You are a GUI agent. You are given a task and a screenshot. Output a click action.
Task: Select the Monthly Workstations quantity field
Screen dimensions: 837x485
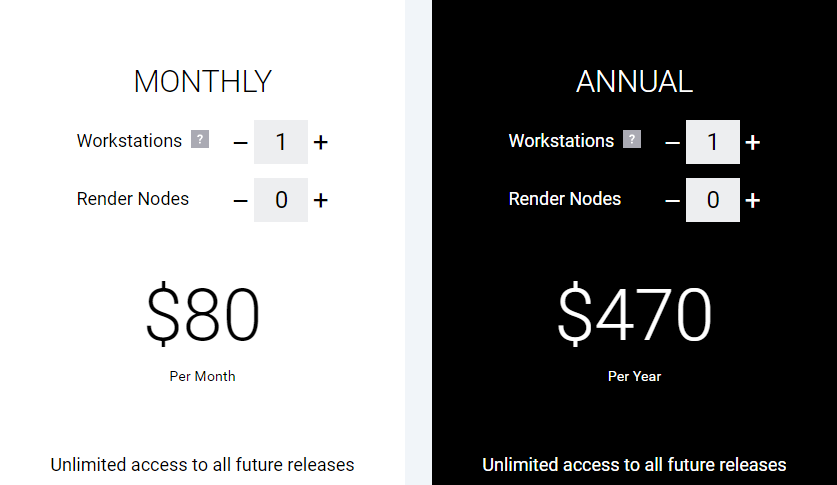pos(281,142)
